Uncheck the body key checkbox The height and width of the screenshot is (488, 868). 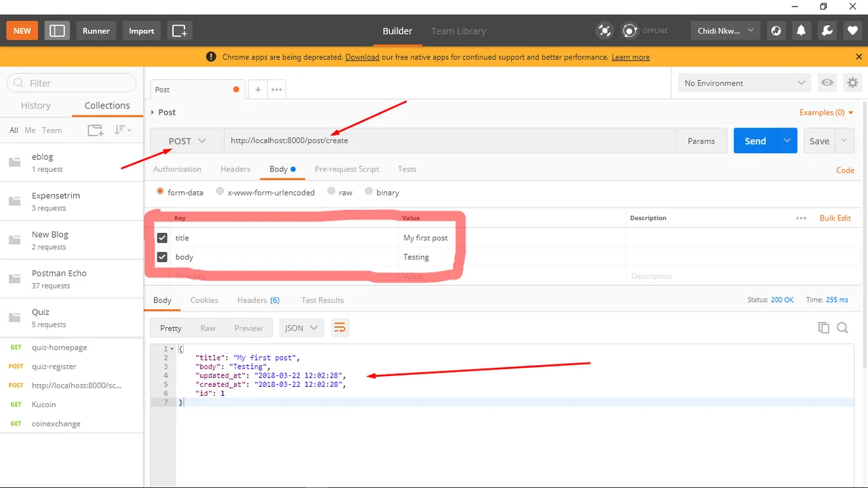[x=162, y=257]
